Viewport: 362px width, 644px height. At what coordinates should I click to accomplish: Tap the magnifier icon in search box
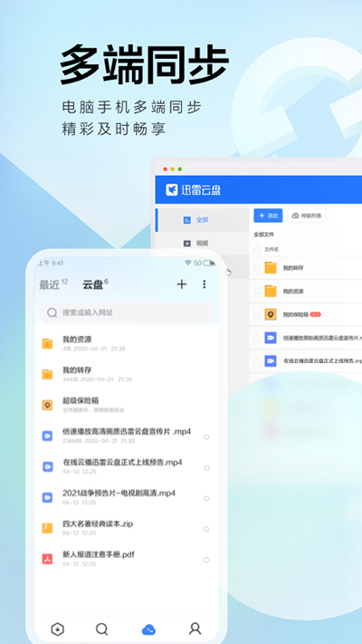[x=52, y=313]
